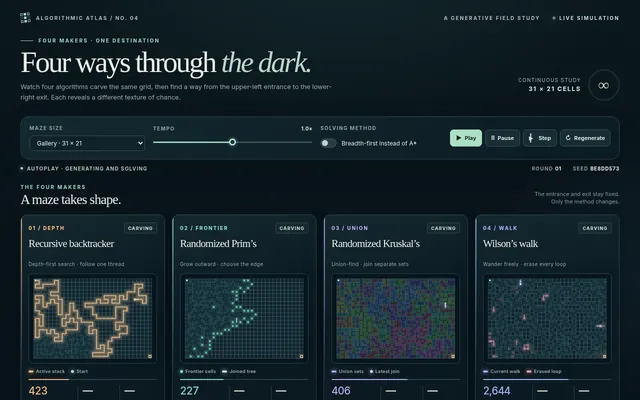
Task: Toggle Breadth-first instead of A* switch
Action: tap(328, 143)
